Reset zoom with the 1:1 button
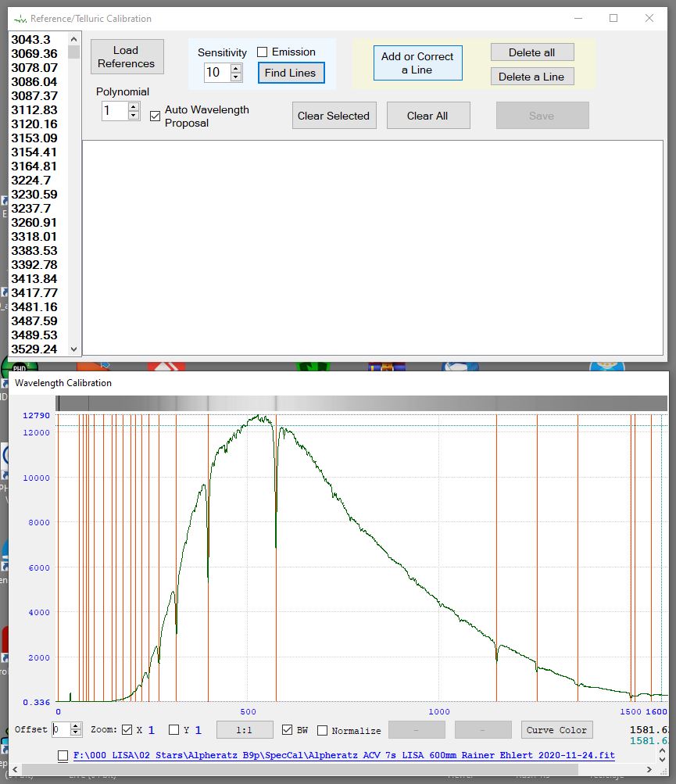This screenshot has height=784, width=676. pos(245,730)
